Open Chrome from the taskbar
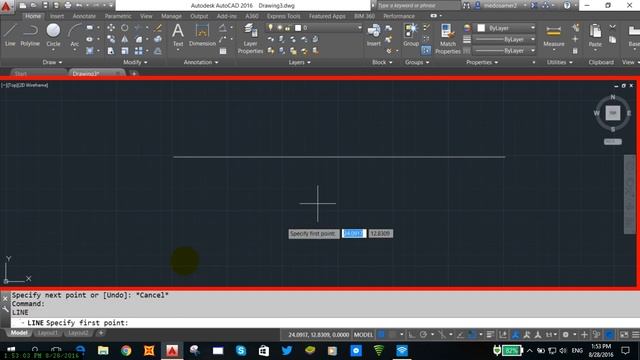 pos(126,351)
